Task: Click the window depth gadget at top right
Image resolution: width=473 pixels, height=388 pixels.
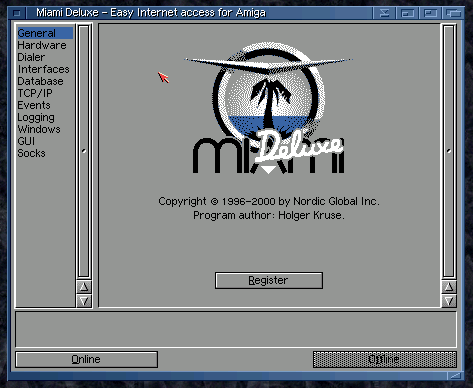Action: click(x=454, y=13)
